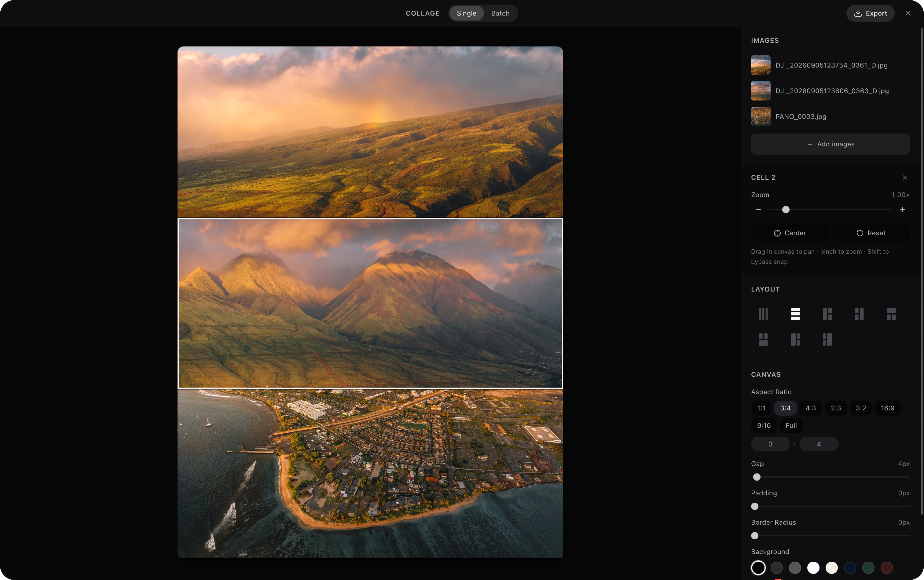924x580 pixels.
Task: Choose layout with tall left, two equal-width right cells
Action: (x=827, y=314)
